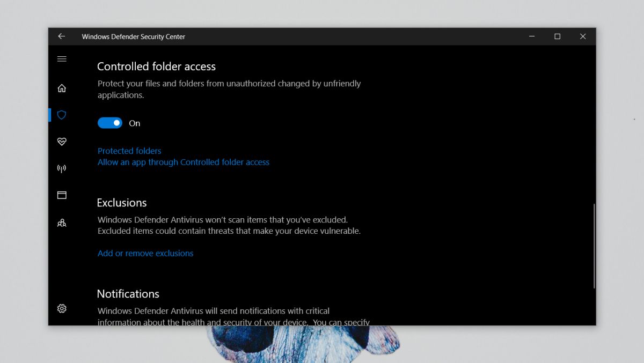
Task: Close the Windows Defender Security Center window
Action: (583, 36)
